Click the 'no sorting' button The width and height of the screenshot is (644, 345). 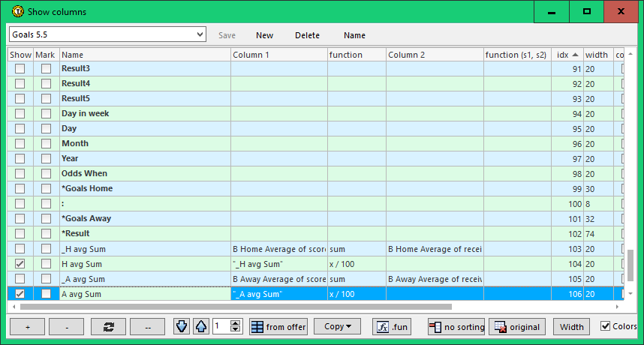pos(456,327)
